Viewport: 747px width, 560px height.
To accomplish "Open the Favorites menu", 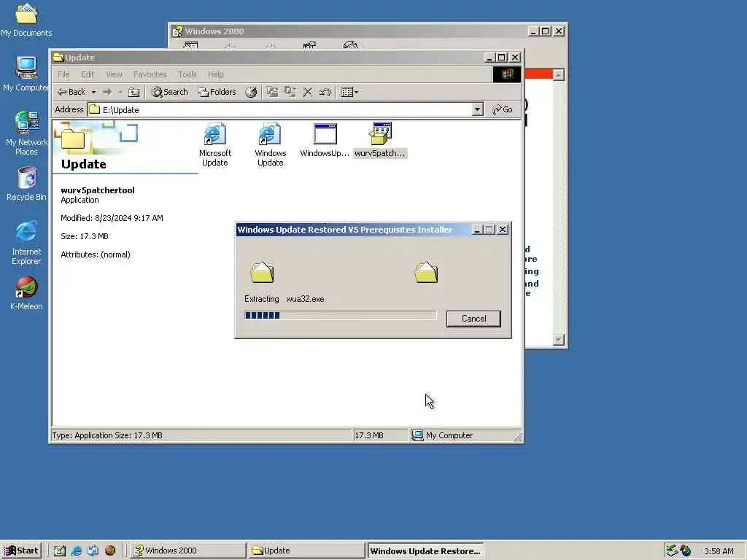I will point(150,74).
